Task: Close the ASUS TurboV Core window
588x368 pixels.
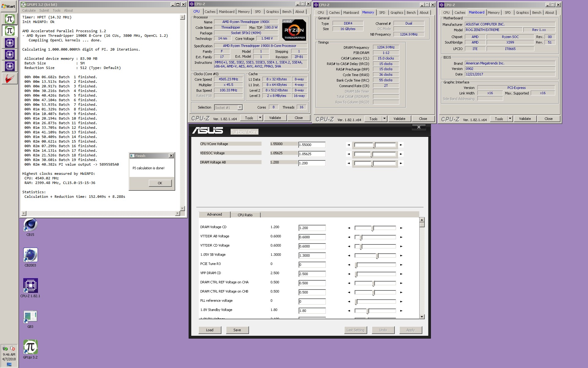Action: tap(419, 127)
